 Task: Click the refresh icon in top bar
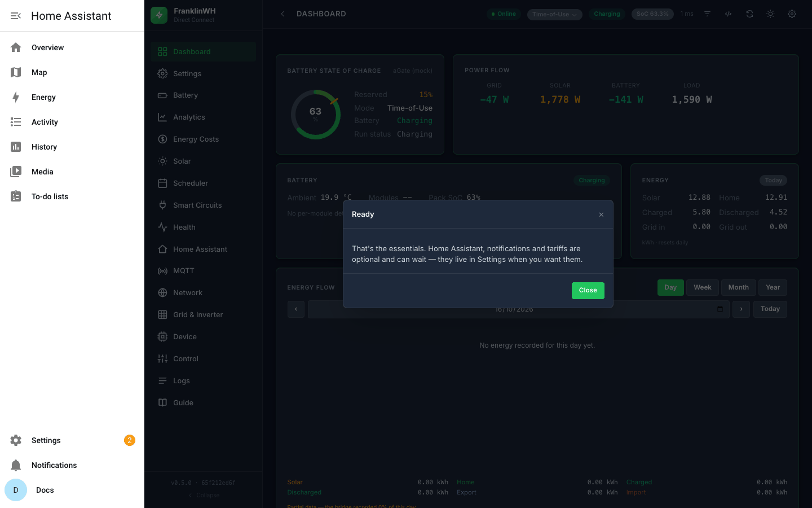749,14
